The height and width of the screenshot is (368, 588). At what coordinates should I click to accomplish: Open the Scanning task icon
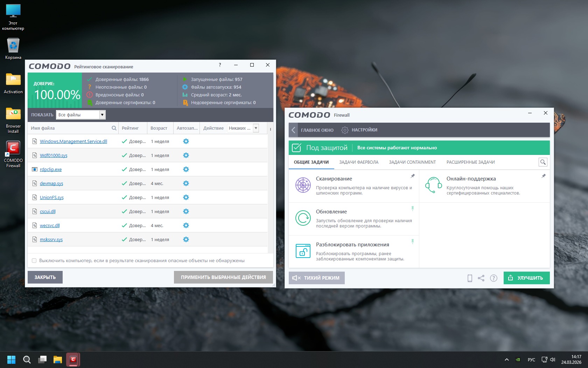[303, 185]
